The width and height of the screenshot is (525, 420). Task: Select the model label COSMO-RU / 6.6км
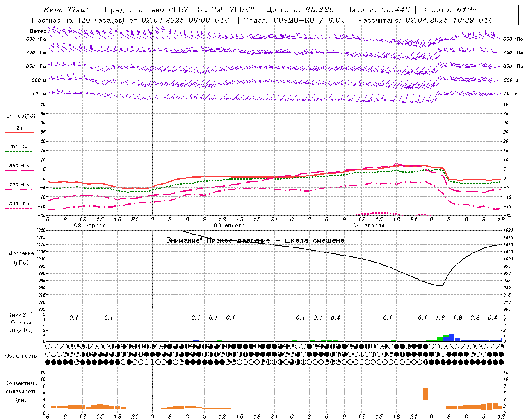click(x=310, y=20)
